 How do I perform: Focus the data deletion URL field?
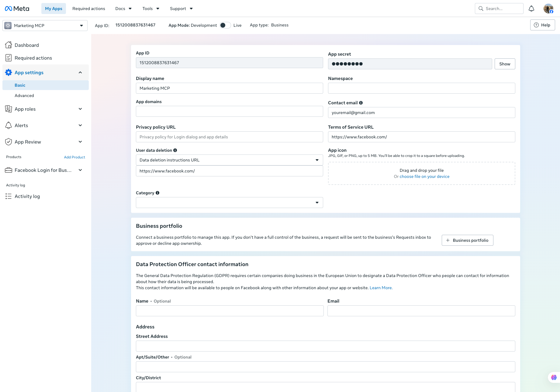(230, 171)
